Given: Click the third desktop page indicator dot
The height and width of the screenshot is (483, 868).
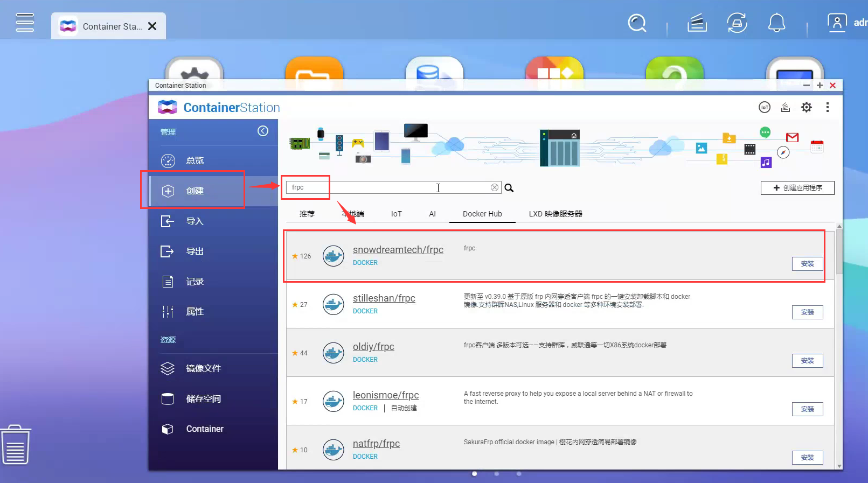Looking at the screenshot, I should click(x=519, y=474).
